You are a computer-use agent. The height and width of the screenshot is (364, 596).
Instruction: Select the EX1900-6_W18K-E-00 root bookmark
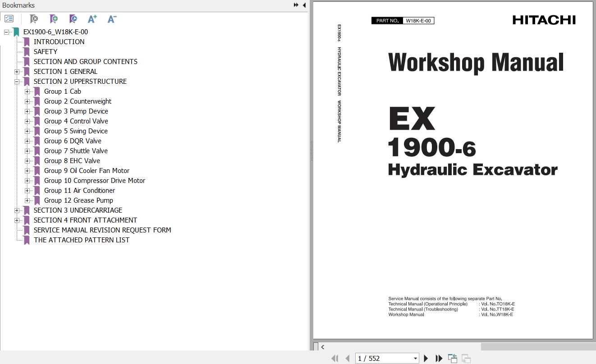click(55, 32)
